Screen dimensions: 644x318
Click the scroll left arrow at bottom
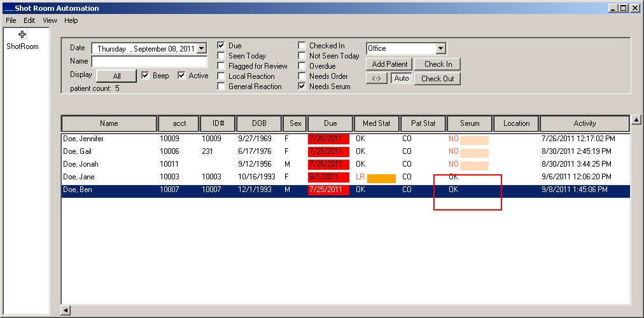66,310
